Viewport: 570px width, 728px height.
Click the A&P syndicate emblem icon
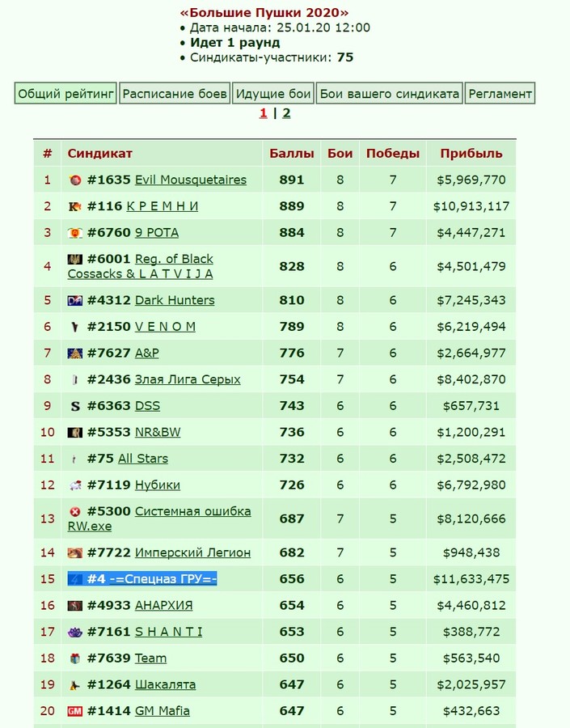[74, 353]
